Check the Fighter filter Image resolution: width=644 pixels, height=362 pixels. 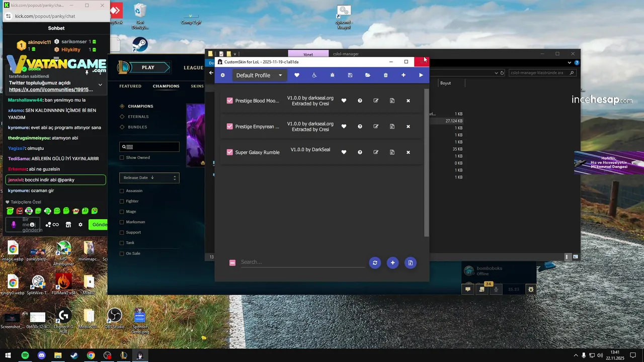(x=122, y=201)
